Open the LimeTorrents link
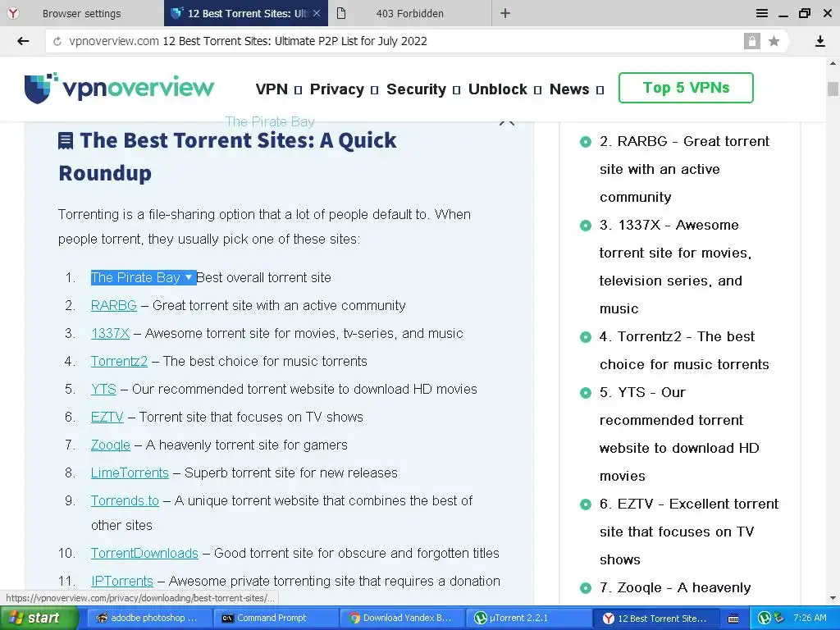This screenshot has height=630, width=840. (x=130, y=472)
